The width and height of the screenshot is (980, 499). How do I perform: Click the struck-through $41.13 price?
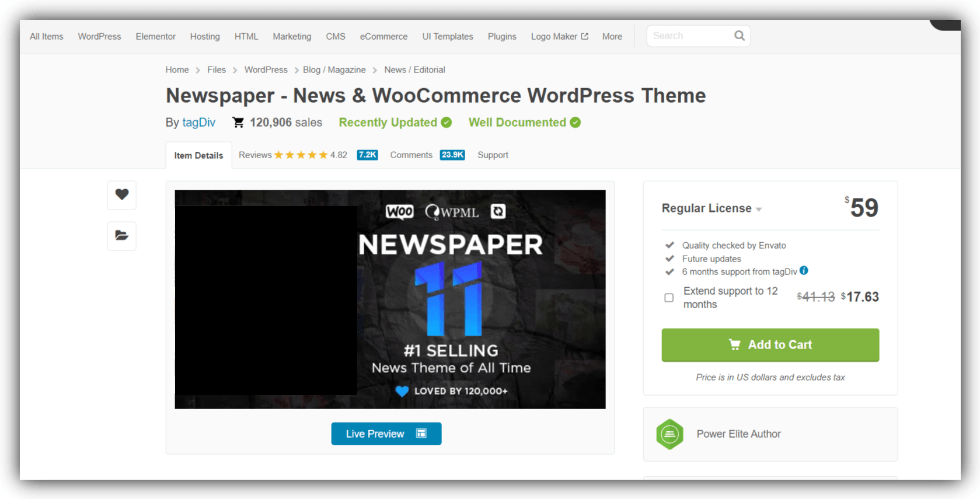tap(816, 298)
